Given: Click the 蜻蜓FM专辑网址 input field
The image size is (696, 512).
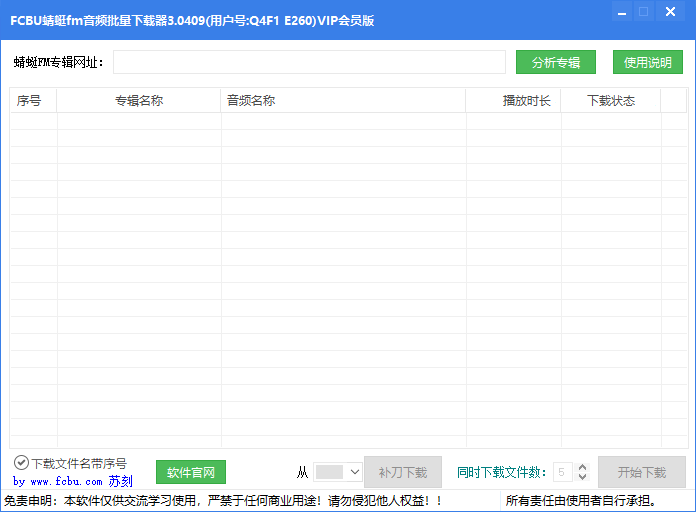Looking at the screenshot, I should (309, 62).
